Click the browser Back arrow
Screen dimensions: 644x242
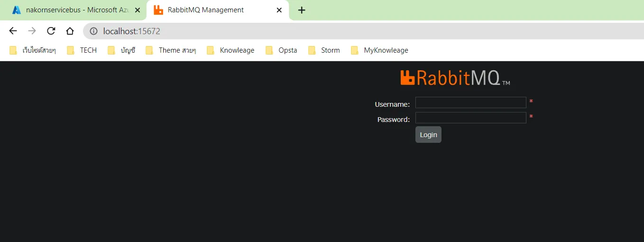point(13,31)
